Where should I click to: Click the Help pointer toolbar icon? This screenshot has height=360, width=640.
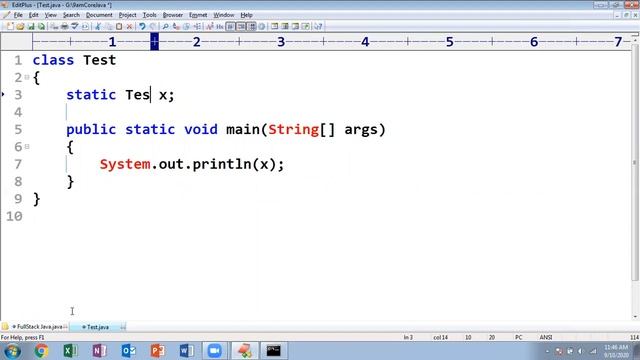coord(318,27)
